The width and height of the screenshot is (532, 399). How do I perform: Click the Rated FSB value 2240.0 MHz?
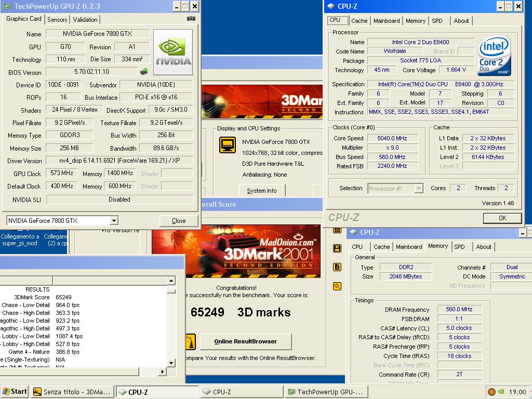(x=392, y=166)
